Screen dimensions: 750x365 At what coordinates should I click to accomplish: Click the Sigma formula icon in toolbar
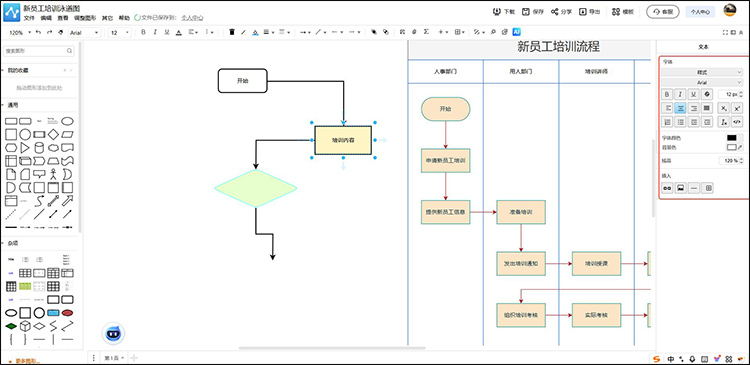[x=426, y=32]
